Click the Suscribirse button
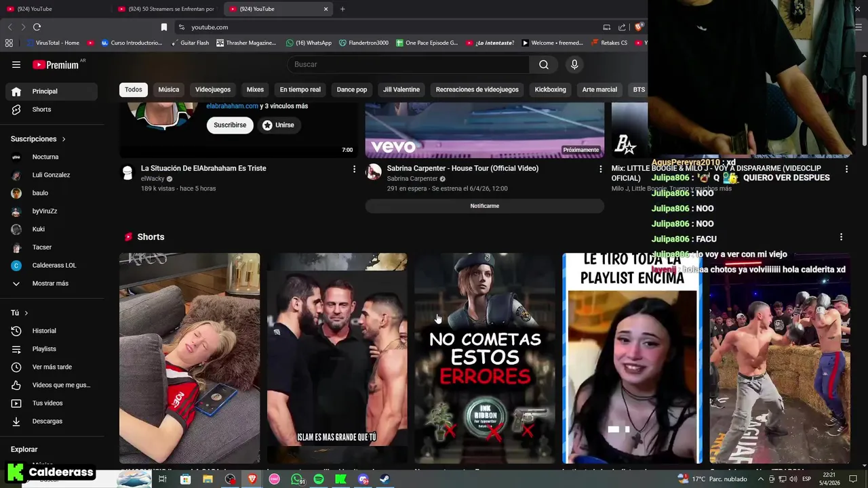Viewport: 868px width, 488px height. click(x=230, y=125)
